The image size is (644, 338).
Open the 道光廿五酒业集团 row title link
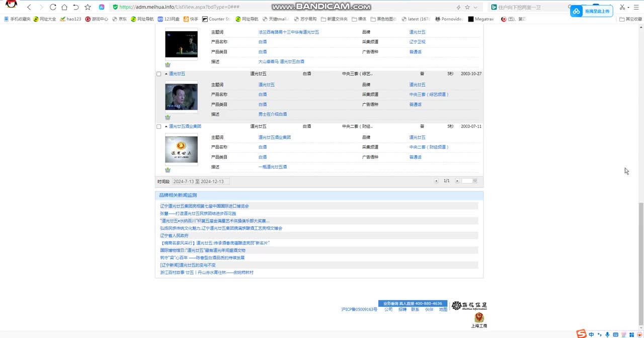click(x=185, y=126)
